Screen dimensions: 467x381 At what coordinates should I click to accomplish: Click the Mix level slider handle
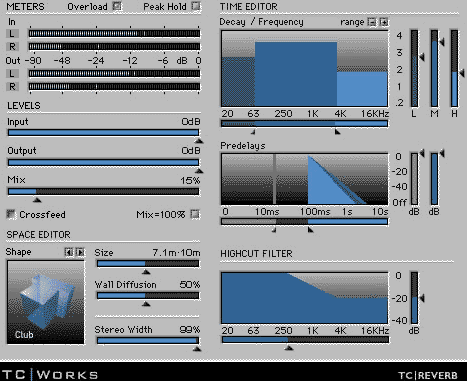(37, 200)
